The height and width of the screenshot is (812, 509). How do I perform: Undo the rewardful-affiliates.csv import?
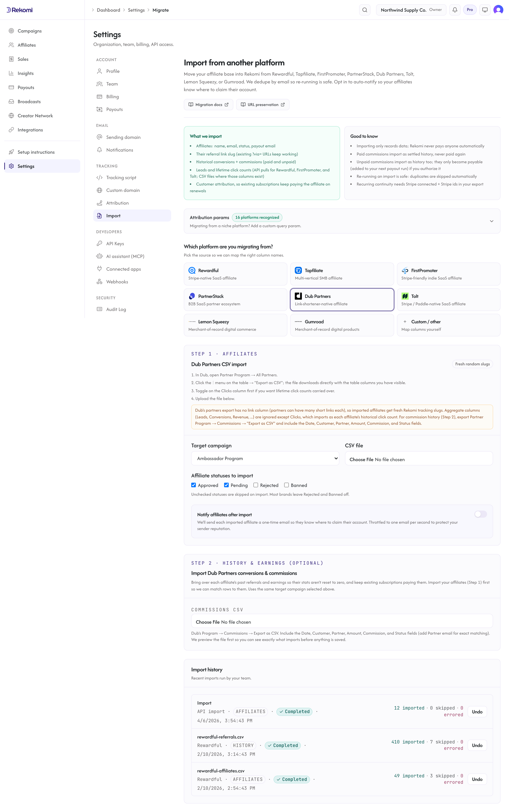pos(477,779)
